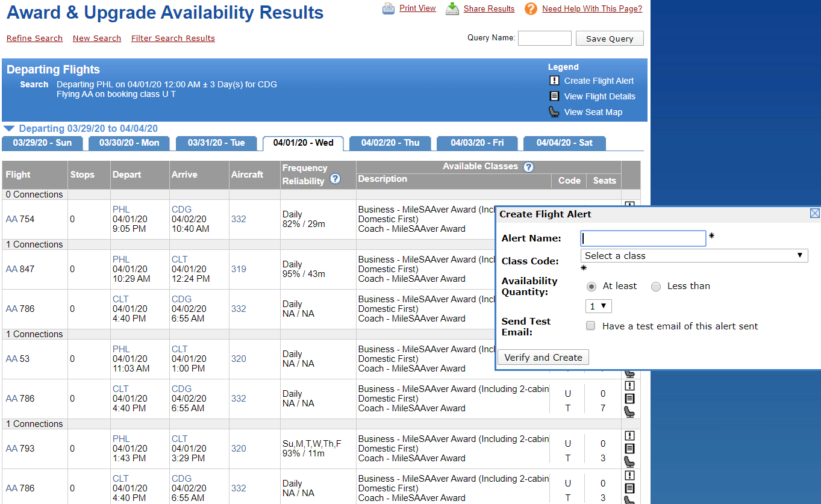Click the View Seat Map legend icon
Viewport: 821px width, 504px height.
[554, 112]
